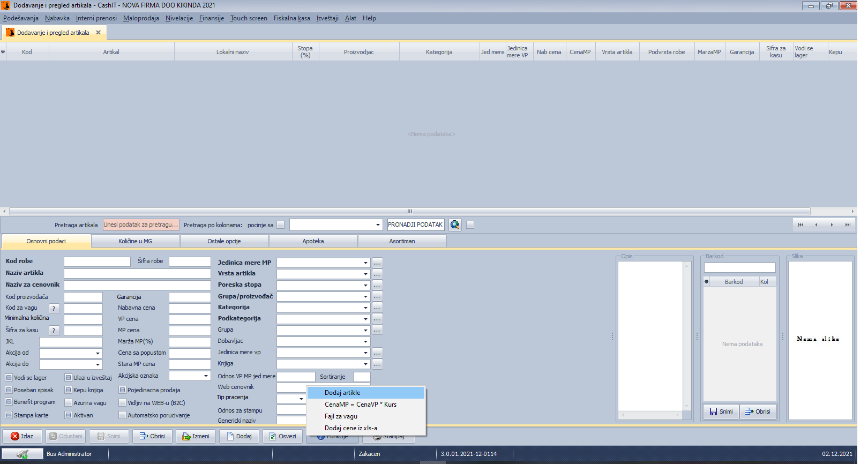Expand the Tip pracenja dropdown

pyautogui.click(x=301, y=399)
